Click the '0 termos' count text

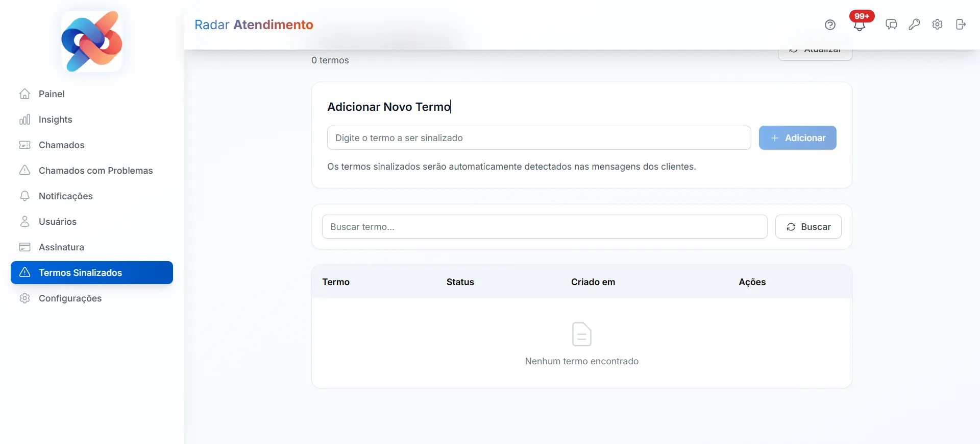330,60
